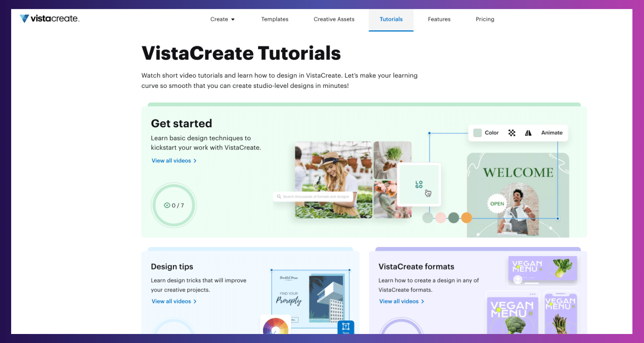
Task: Open the Pricing page
Action: click(x=485, y=19)
